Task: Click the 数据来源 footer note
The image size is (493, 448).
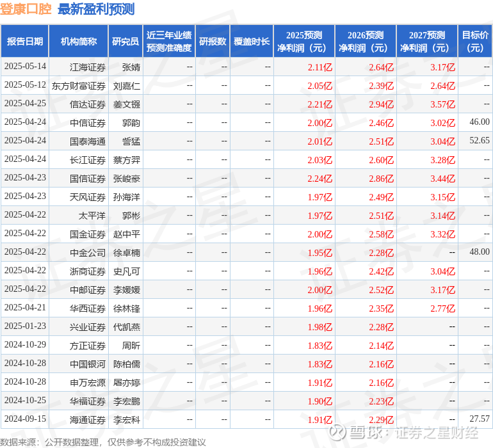Action: (103, 442)
